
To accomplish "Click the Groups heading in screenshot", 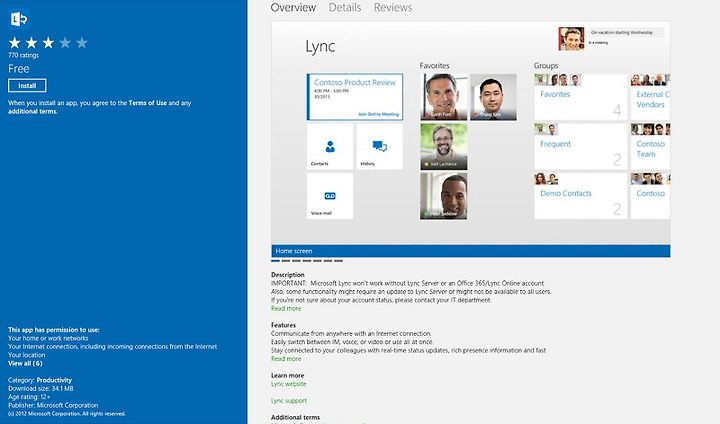I will [x=546, y=66].
